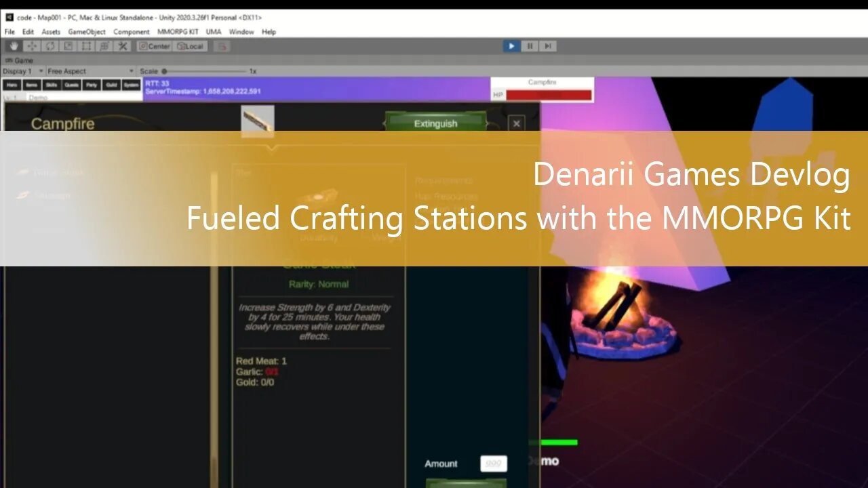Open the Edit menu
Viewport: 868px width, 488px height.
(28, 32)
